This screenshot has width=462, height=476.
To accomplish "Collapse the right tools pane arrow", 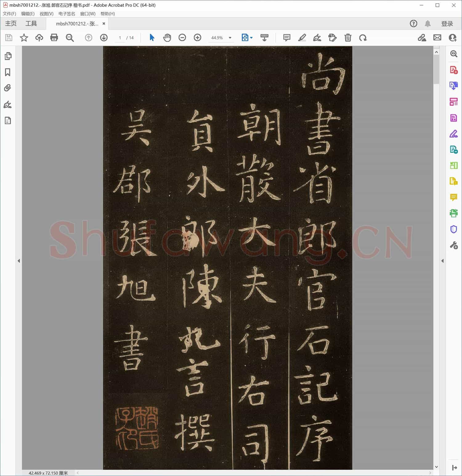I will 443,261.
